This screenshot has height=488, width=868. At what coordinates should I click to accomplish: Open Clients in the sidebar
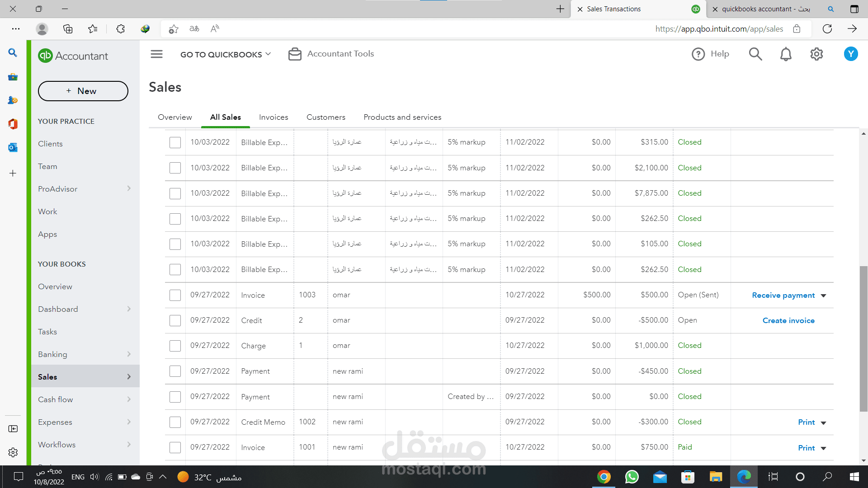coord(50,144)
